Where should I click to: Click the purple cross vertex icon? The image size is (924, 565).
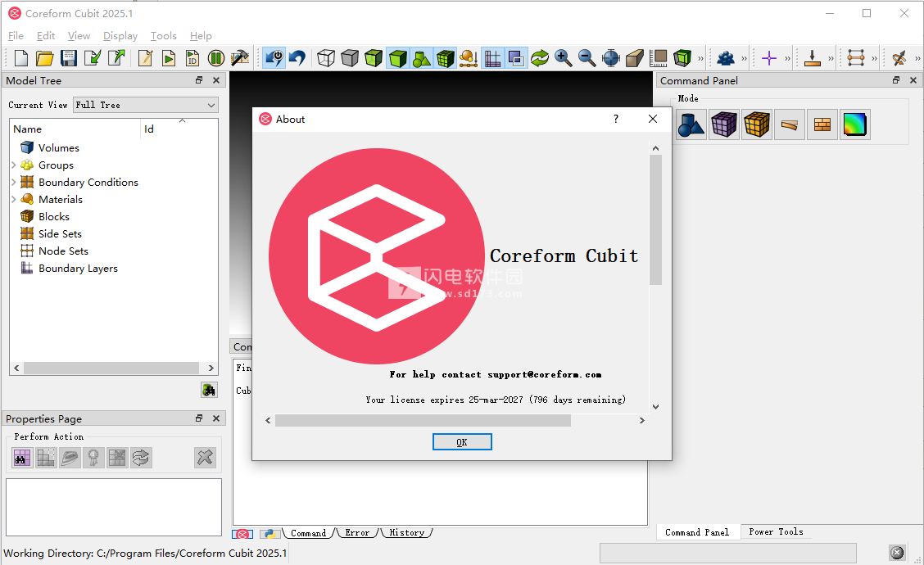click(x=769, y=58)
